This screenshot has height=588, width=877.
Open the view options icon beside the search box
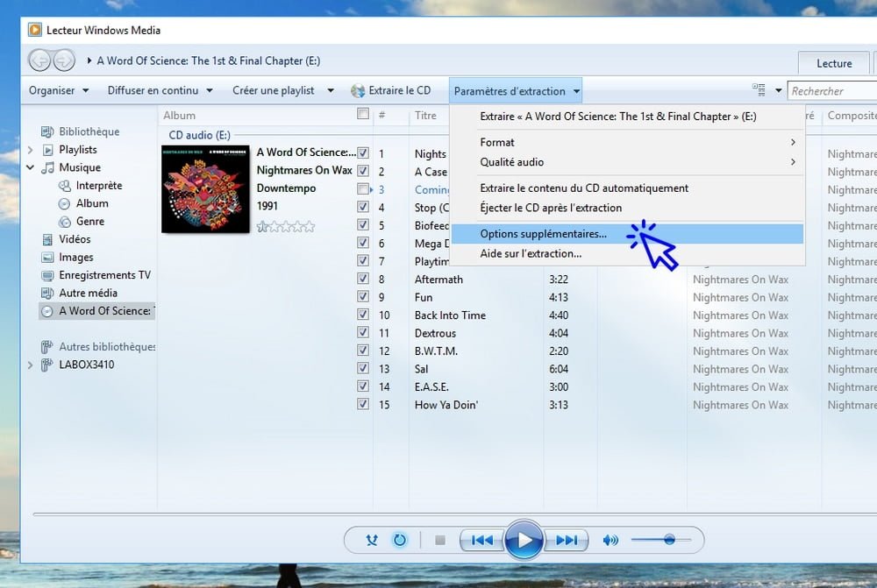[x=759, y=89]
